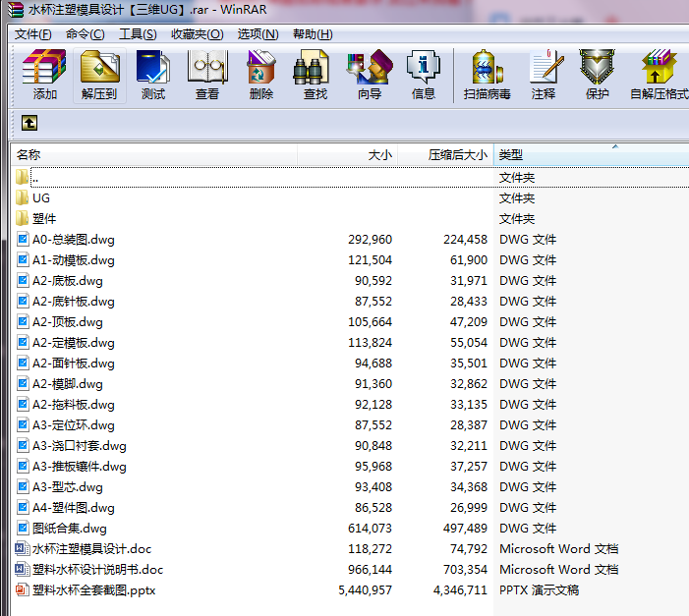This screenshot has height=616, width=689.
Task: Click the packed size value 497,489
Action: pos(465,529)
